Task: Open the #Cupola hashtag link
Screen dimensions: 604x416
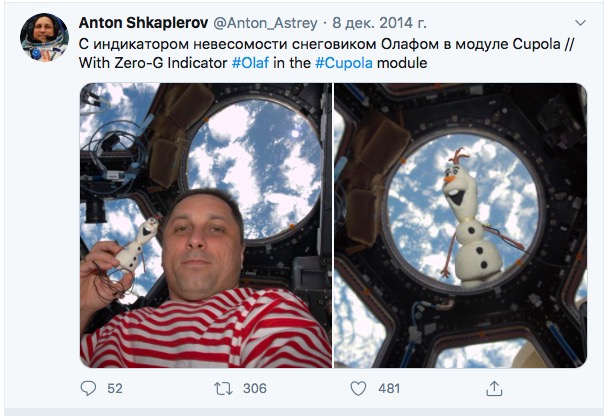Action: (x=344, y=63)
